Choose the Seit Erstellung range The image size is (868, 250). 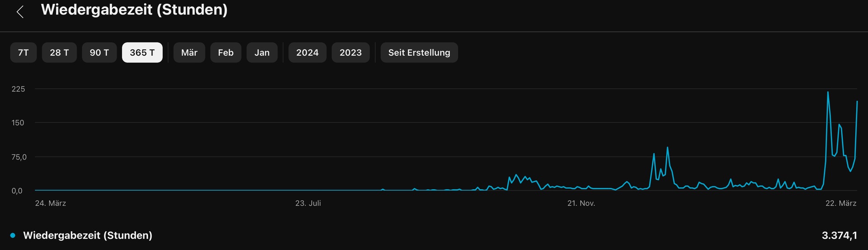click(419, 53)
